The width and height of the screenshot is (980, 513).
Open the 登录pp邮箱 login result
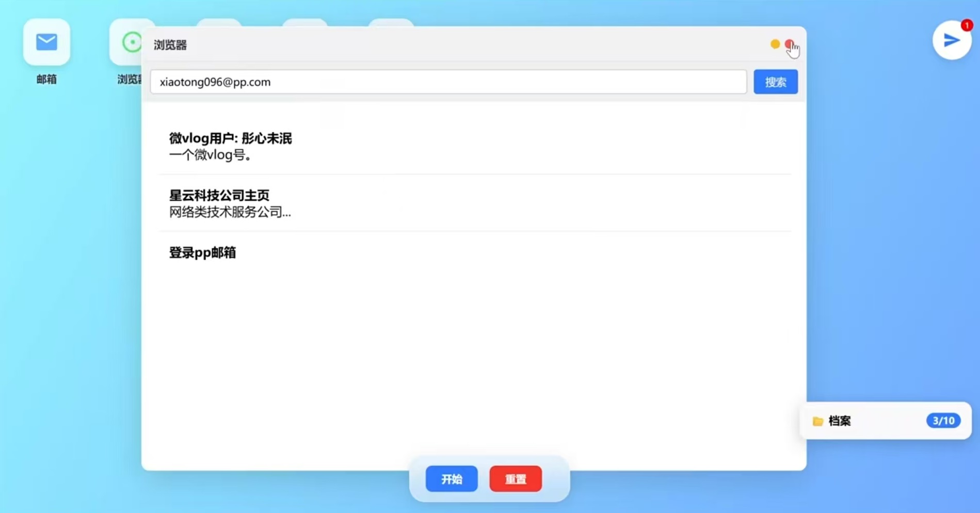pyautogui.click(x=202, y=253)
